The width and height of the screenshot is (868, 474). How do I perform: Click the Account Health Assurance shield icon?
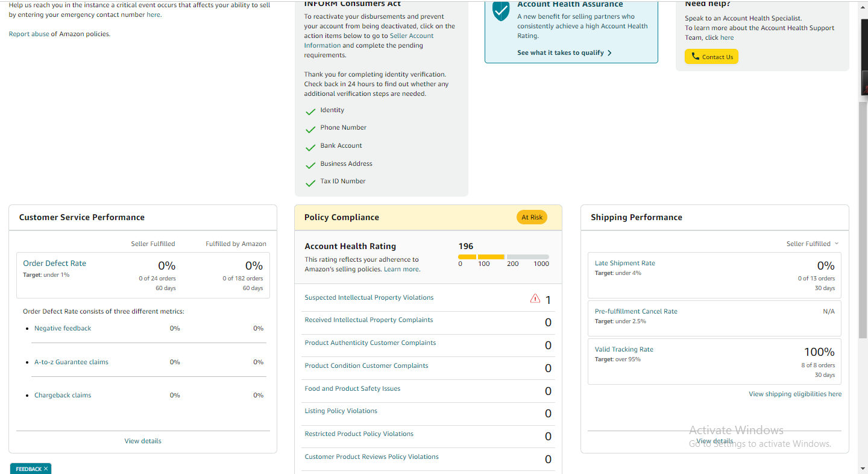tap(501, 10)
